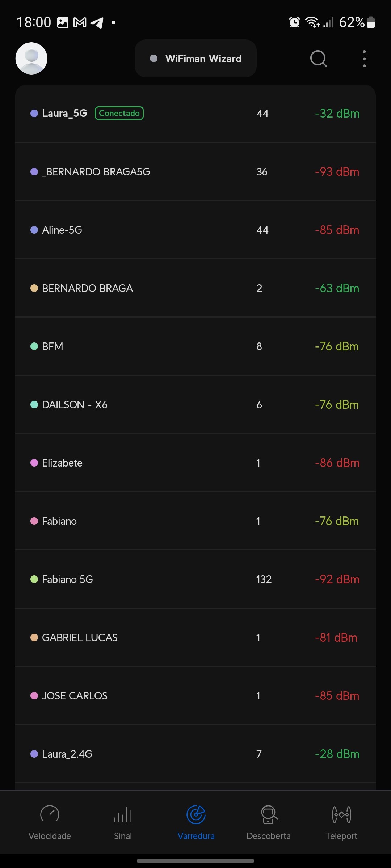
Task: Open the three-dot overflow menu
Action: click(x=364, y=59)
